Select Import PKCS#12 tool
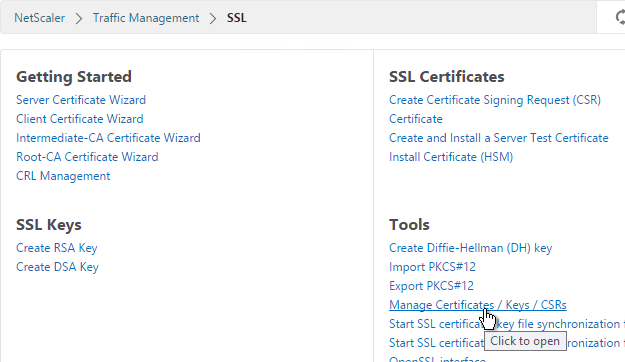Viewport: 625px width, 362px height. click(x=432, y=267)
